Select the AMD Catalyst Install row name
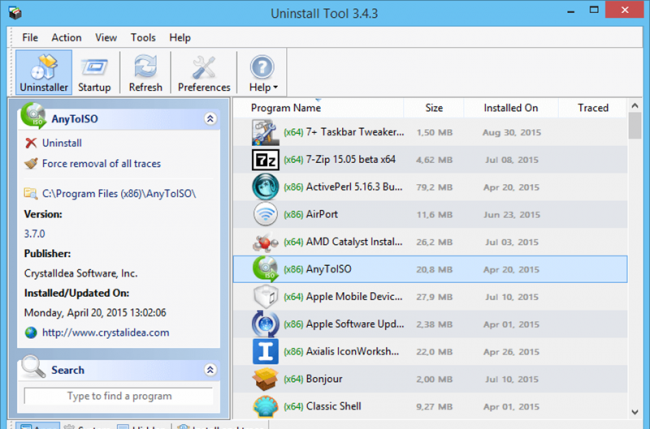The height and width of the screenshot is (429, 650). tap(354, 242)
